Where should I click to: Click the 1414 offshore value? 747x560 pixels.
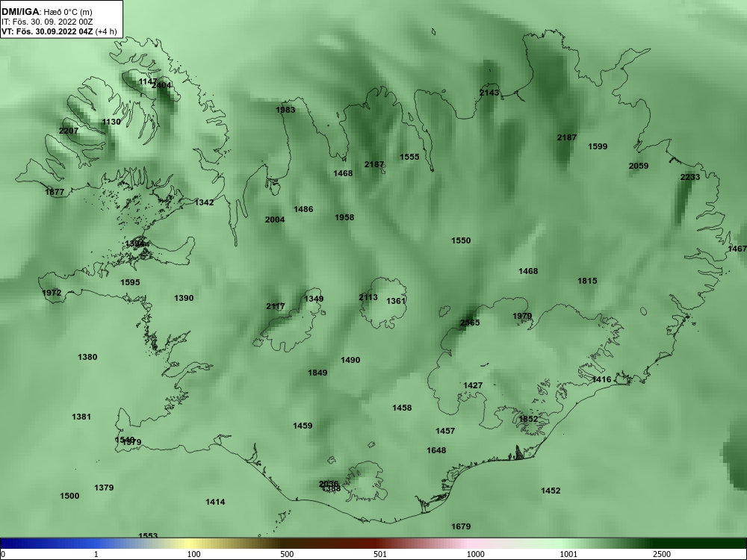215,502
